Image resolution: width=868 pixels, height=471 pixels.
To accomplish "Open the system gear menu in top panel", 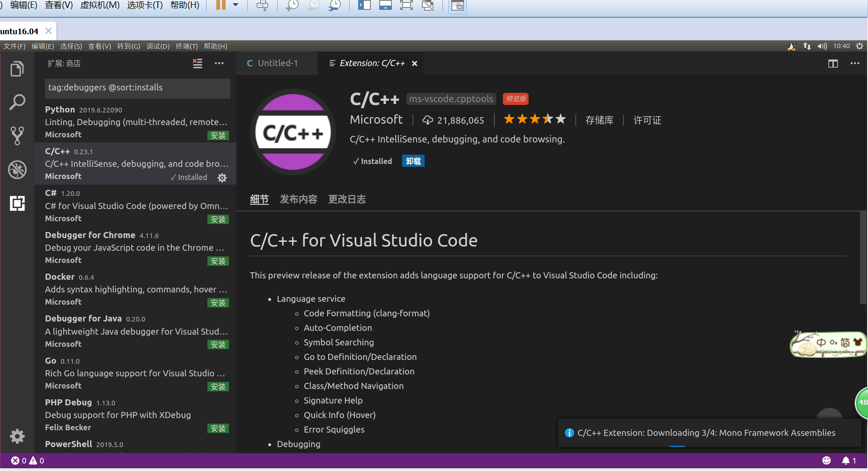I will pyautogui.click(x=860, y=46).
